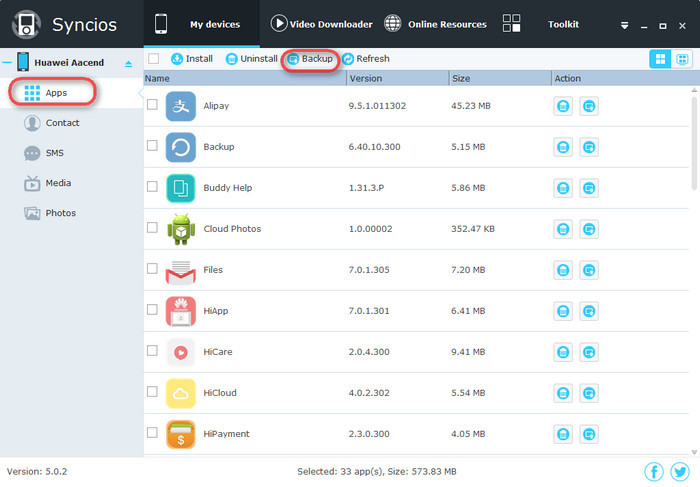Click Files row backup icon
Screen dimensions: 700x487
point(589,270)
